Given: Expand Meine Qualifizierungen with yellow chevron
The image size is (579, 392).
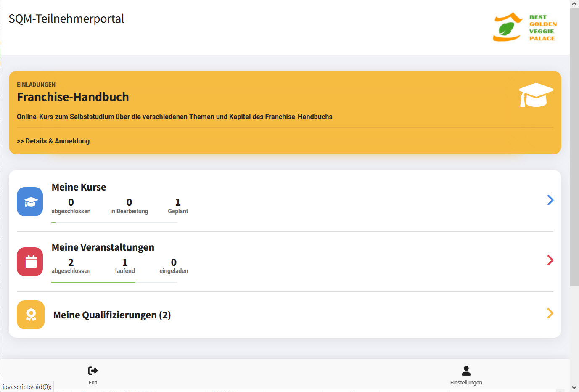Looking at the screenshot, I should tap(550, 313).
